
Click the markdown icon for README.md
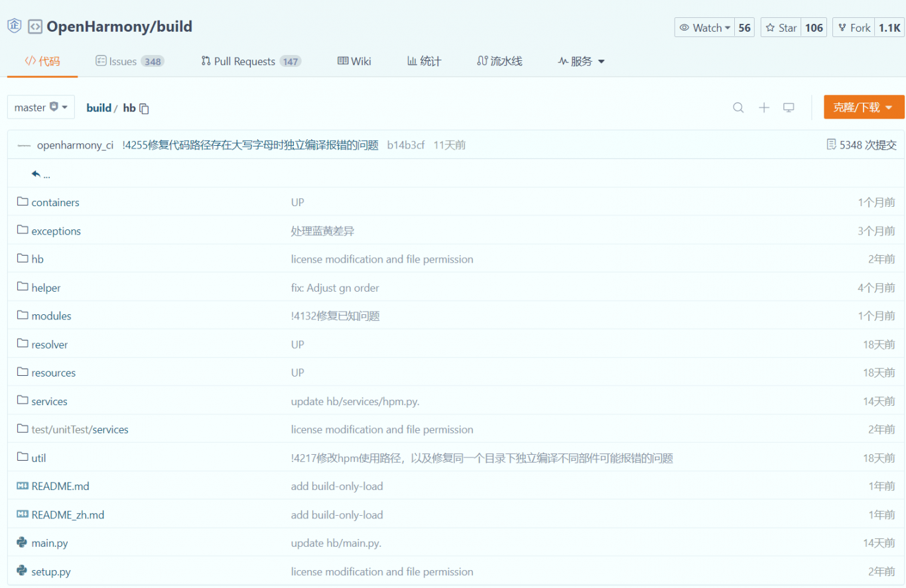23,486
